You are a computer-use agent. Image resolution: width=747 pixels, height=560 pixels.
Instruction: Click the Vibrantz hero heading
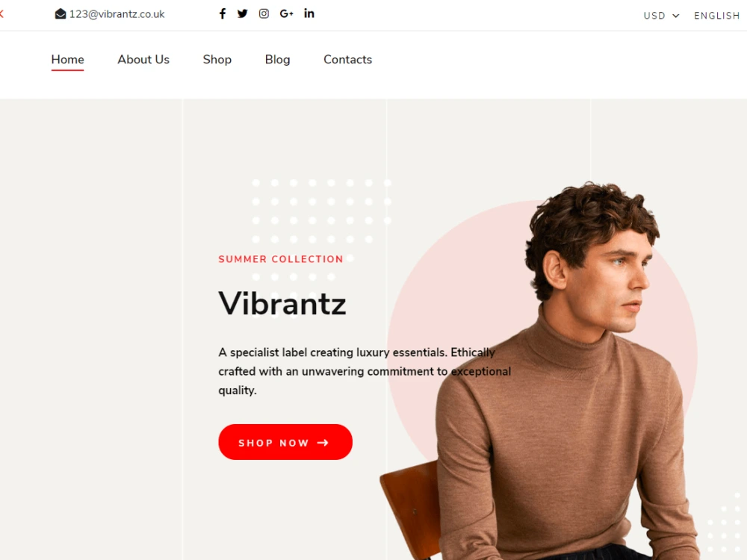[282, 303]
